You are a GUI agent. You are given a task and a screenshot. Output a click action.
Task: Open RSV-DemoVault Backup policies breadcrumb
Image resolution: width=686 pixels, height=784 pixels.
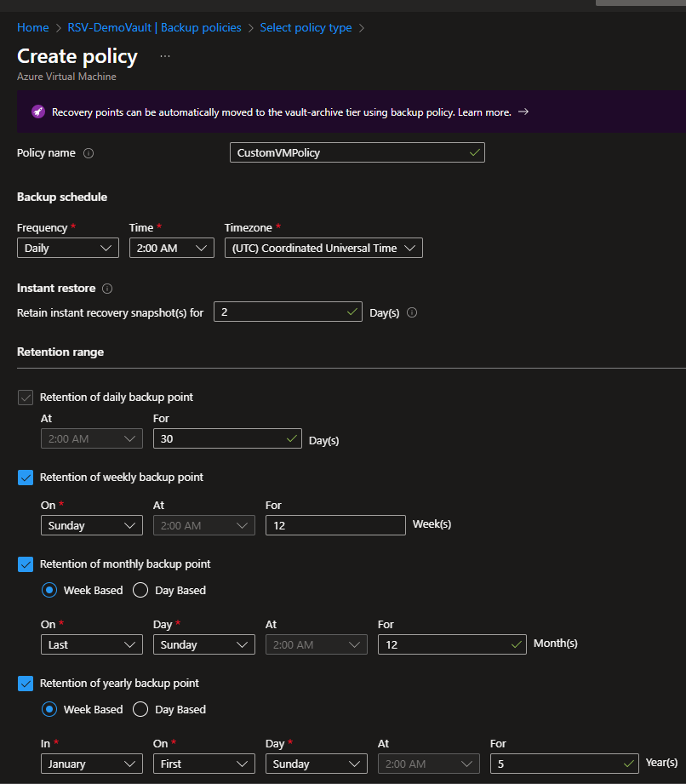click(154, 27)
